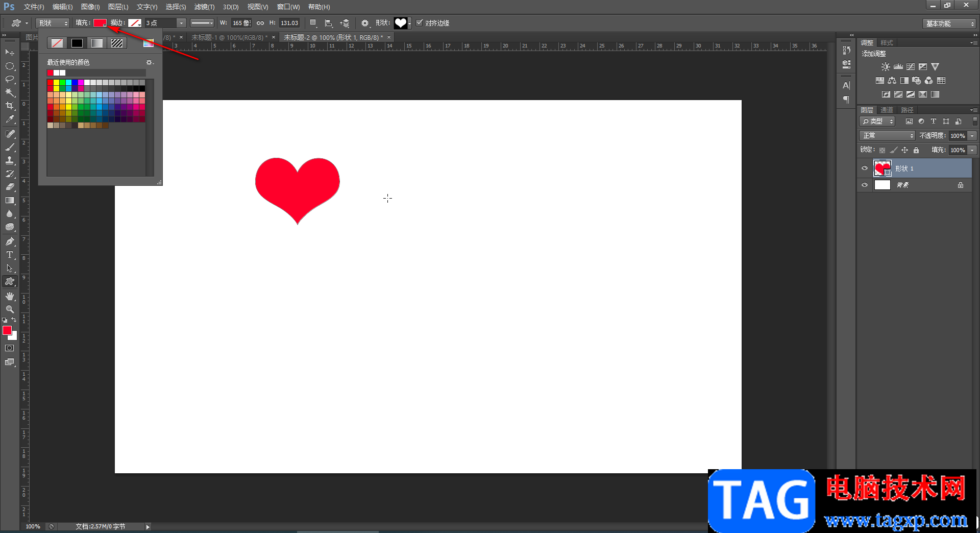Add a Color Balance adjustment

(892, 81)
